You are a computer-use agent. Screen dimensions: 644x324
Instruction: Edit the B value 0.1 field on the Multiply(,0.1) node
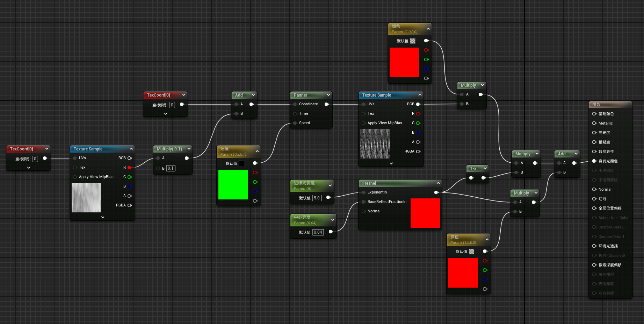[x=171, y=168]
